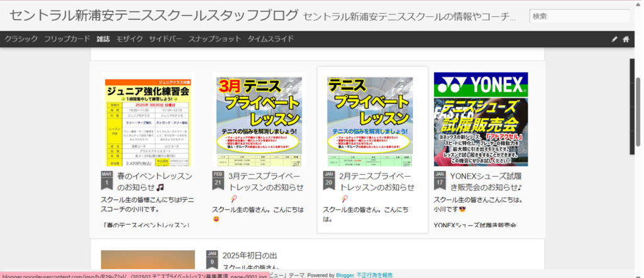Open post 3月テニスプライベートレッスンのお知らせ
This screenshot has height=278, width=644.
(x=266, y=187)
